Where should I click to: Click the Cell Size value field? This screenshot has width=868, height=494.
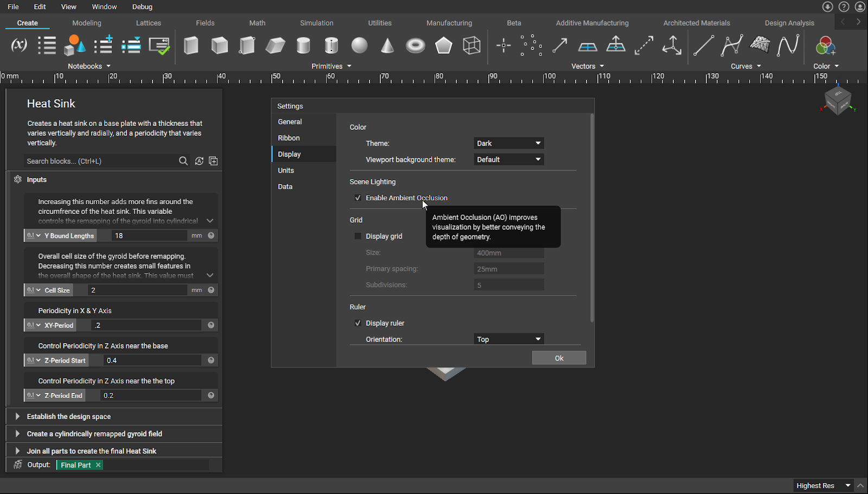coord(137,290)
